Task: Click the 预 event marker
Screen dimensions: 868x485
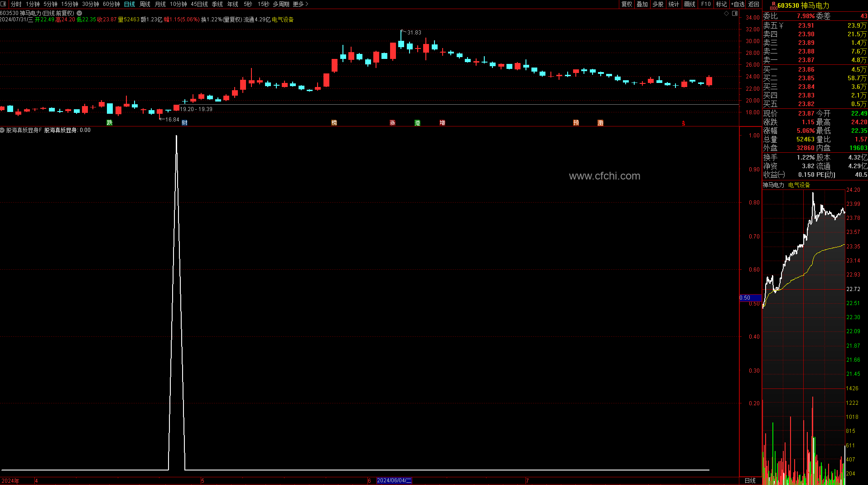Action: click(576, 123)
